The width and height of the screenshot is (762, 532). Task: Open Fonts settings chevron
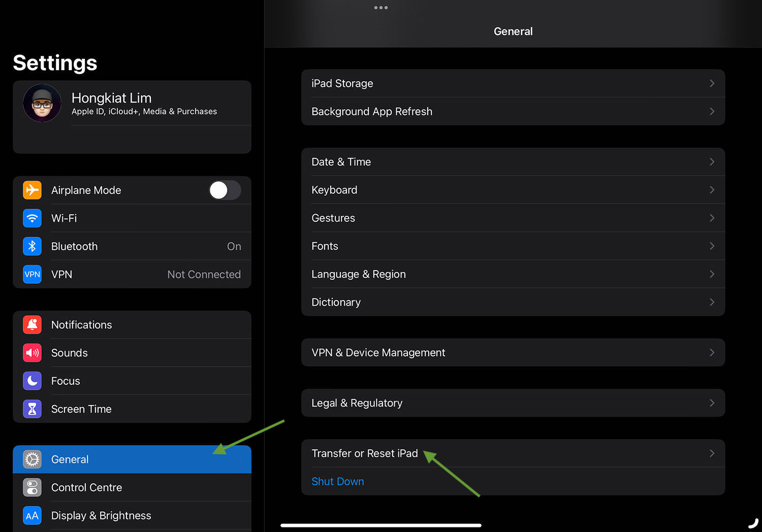712,246
